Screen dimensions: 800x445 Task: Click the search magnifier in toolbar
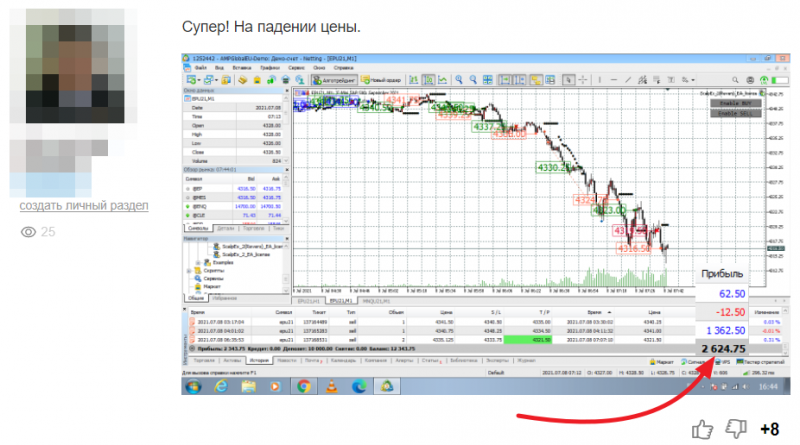coord(735,80)
